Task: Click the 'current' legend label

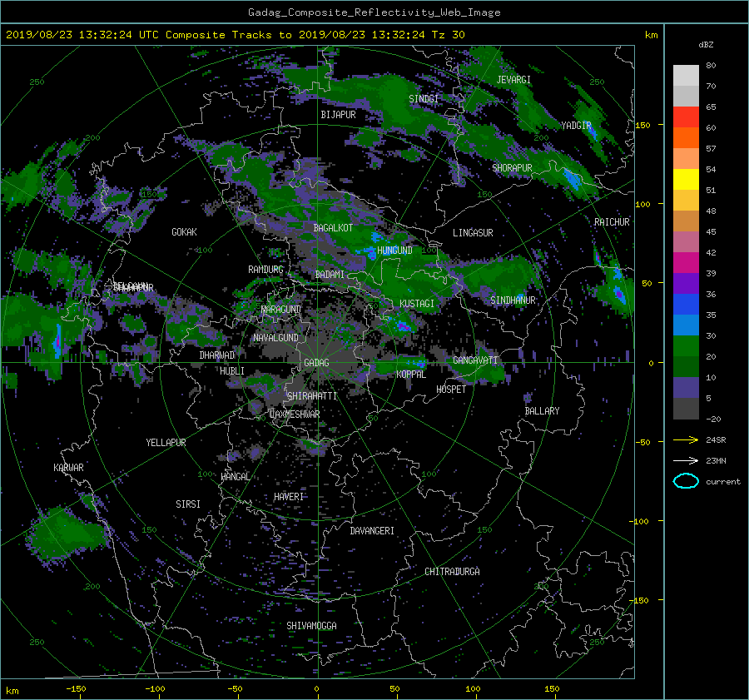Action: click(x=722, y=482)
